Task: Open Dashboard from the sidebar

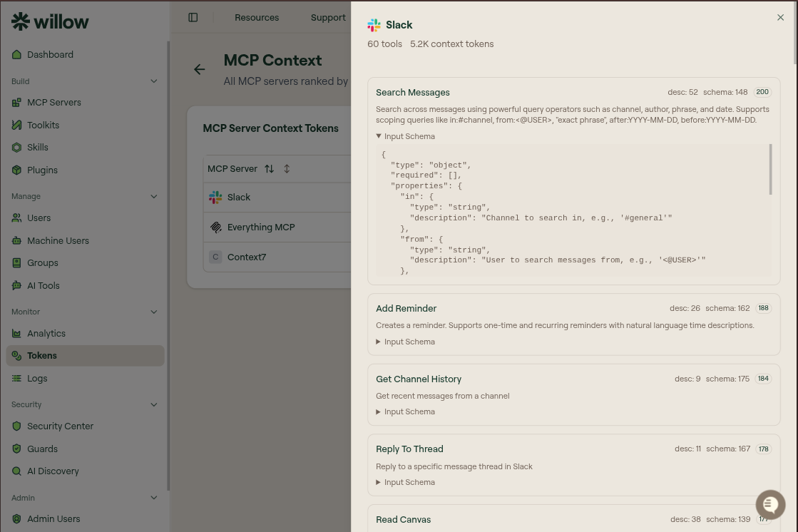Action: (50, 54)
